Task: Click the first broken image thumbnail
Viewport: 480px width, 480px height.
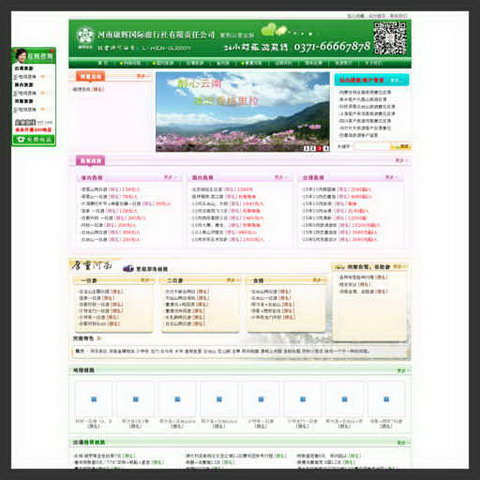Action: (94, 399)
